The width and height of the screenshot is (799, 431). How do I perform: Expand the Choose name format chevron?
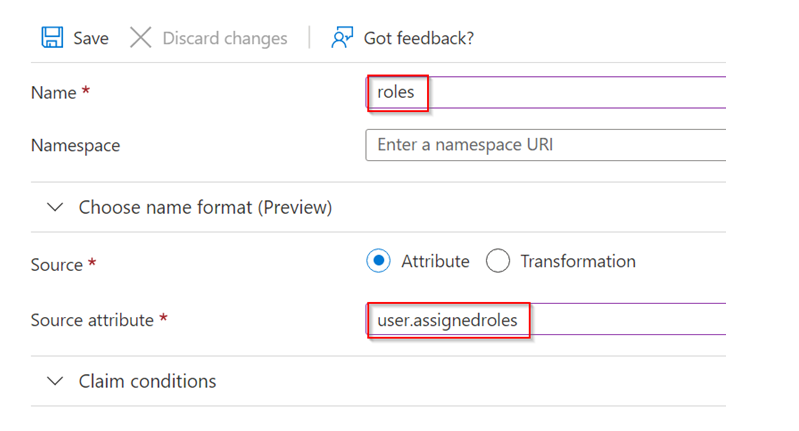tap(55, 207)
